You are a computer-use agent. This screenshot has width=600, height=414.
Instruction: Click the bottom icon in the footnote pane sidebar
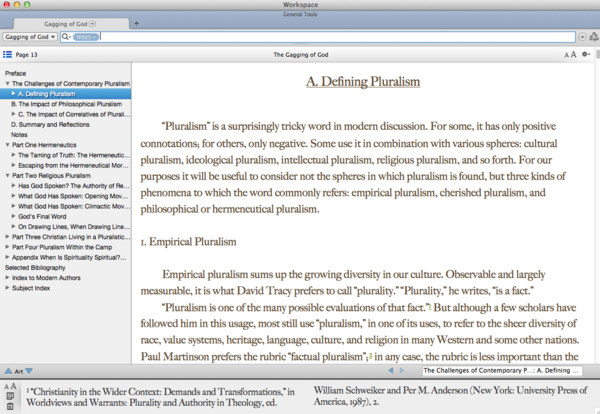[10, 406]
